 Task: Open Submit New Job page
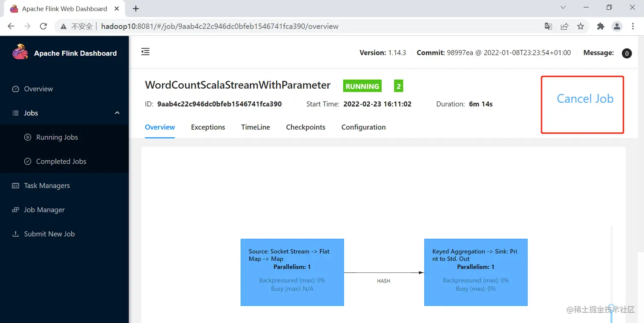point(49,234)
